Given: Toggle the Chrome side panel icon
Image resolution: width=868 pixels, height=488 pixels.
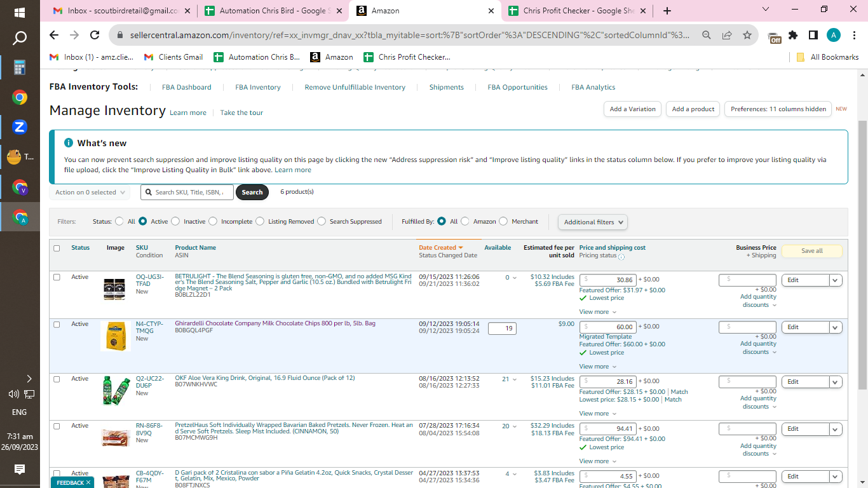Looking at the screenshot, I should tap(813, 36).
